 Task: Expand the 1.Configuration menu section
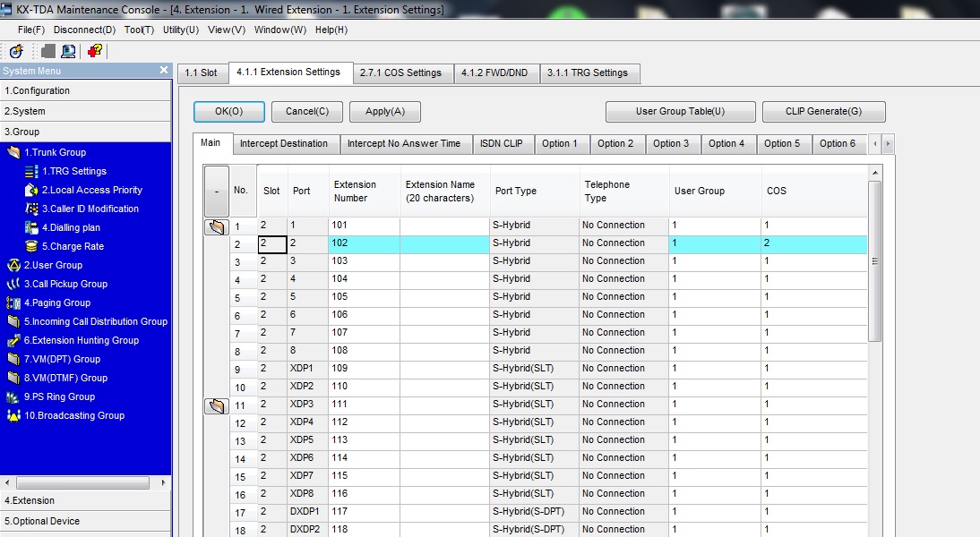85,90
